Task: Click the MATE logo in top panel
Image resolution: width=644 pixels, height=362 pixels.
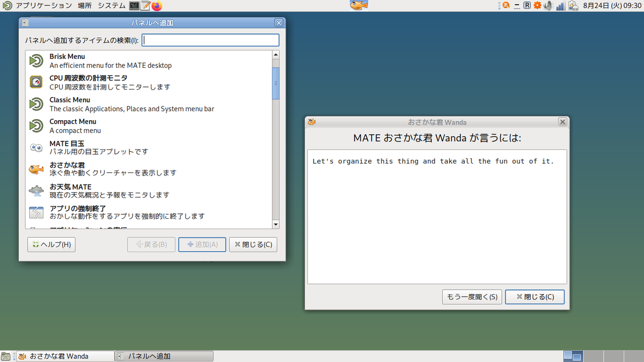Action: click(x=7, y=6)
